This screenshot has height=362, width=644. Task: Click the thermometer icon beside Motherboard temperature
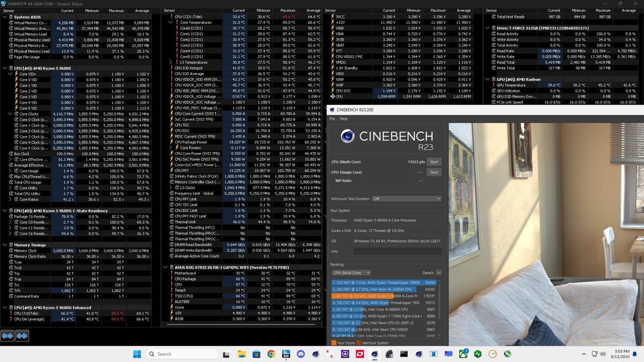(172, 273)
